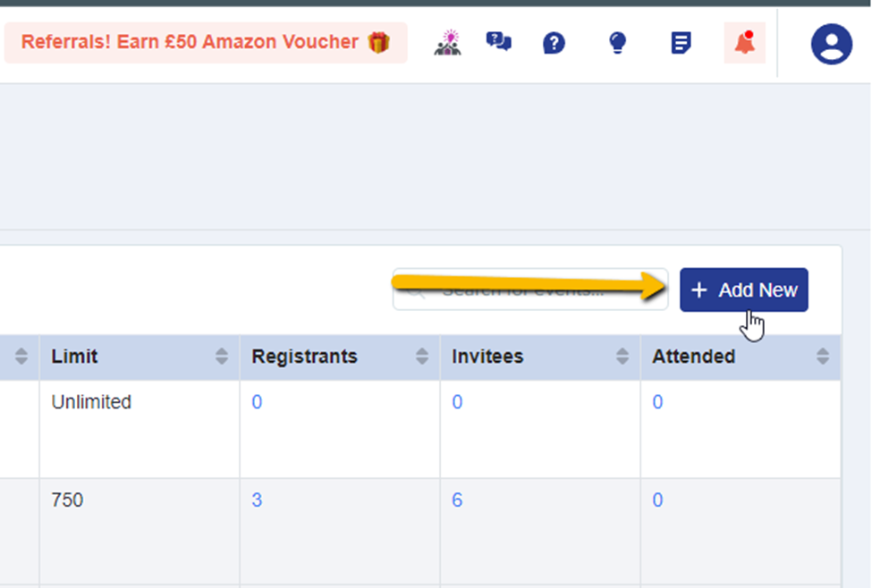Click the help question mark icon
Image resolution: width=872 pixels, height=588 pixels.
[554, 43]
